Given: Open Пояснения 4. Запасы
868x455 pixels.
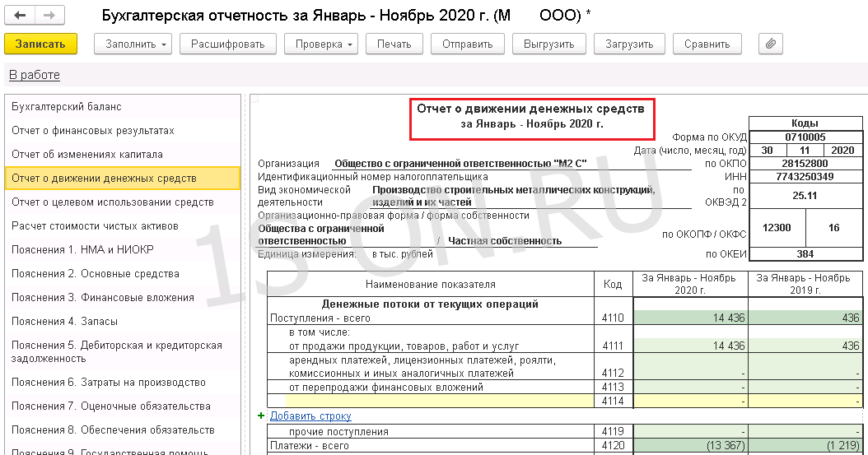Looking at the screenshot, I should click(x=123, y=321).
